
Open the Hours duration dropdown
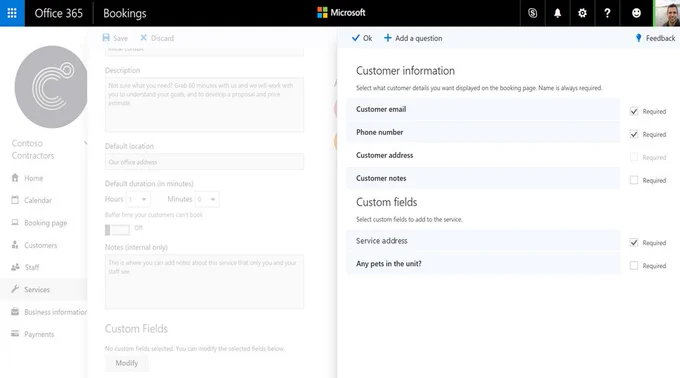[138, 199]
